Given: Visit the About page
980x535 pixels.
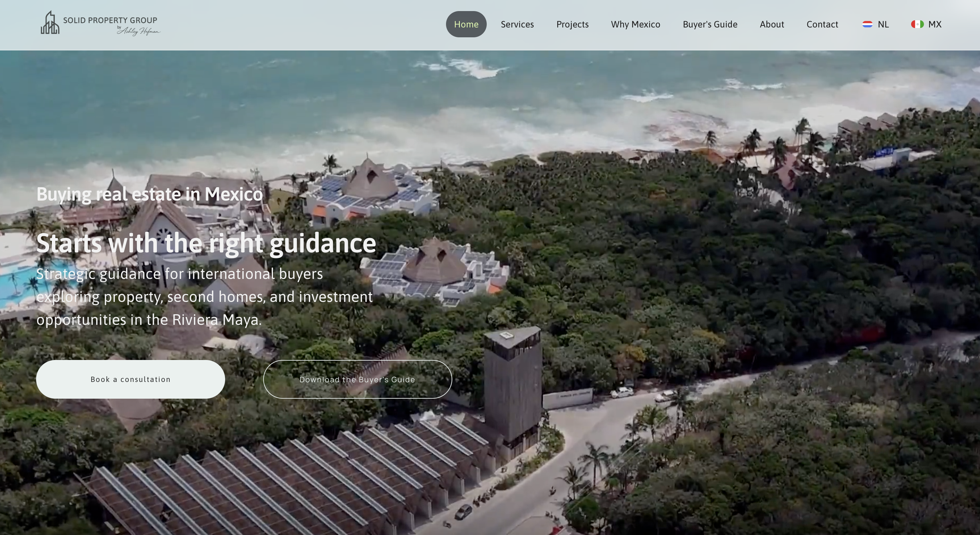Looking at the screenshot, I should 772,24.
